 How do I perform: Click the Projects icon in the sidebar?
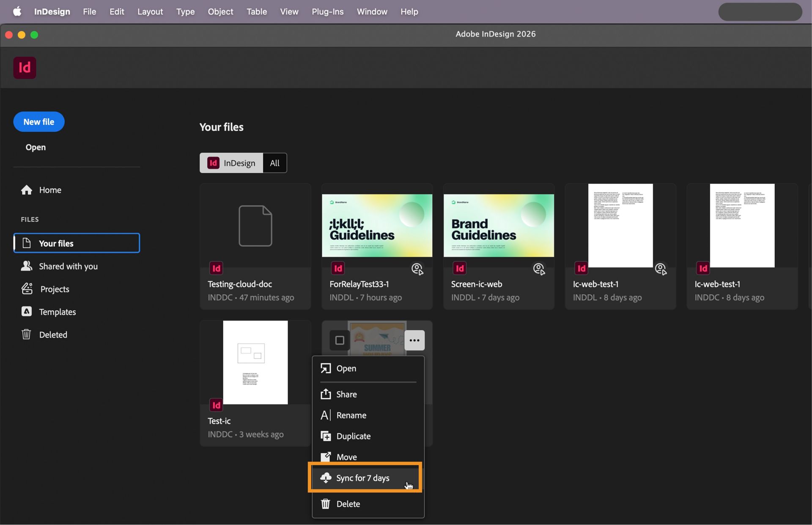tap(27, 289)
